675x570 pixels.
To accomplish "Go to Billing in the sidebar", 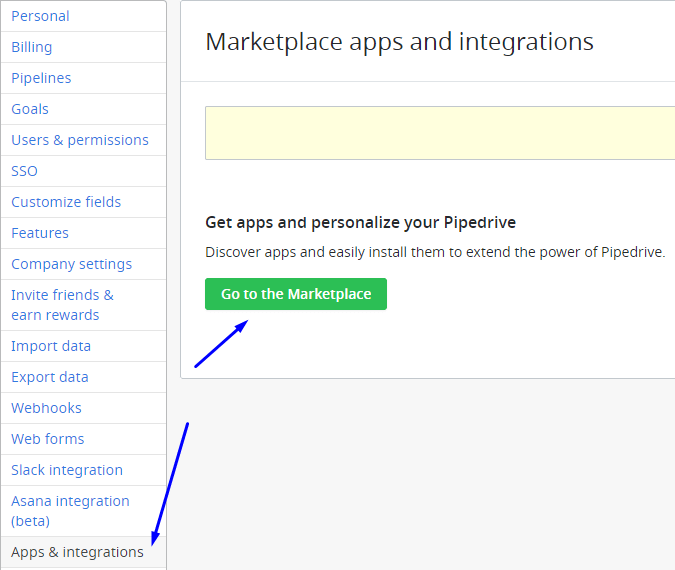I will (32, 47).
